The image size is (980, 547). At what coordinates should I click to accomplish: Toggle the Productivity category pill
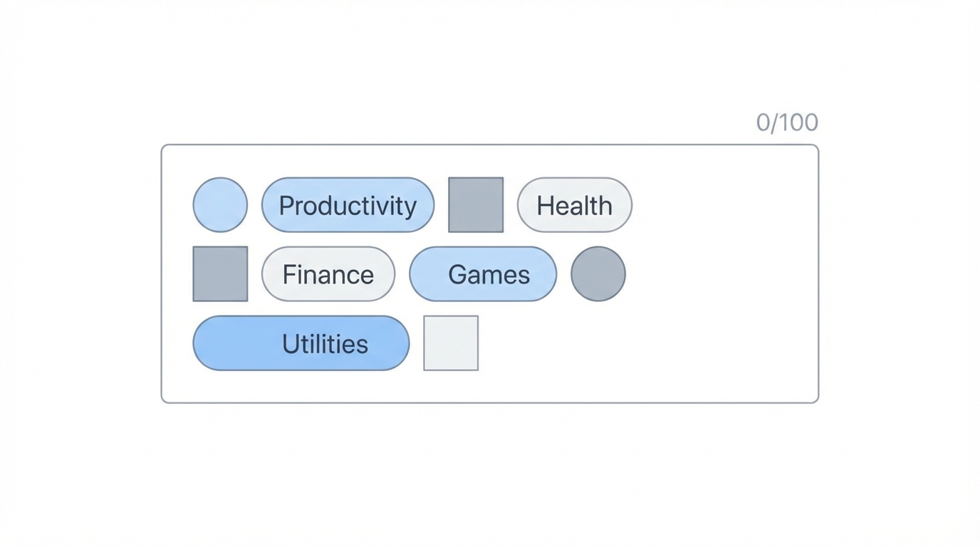pyautogui.click(x=348, y=205)
